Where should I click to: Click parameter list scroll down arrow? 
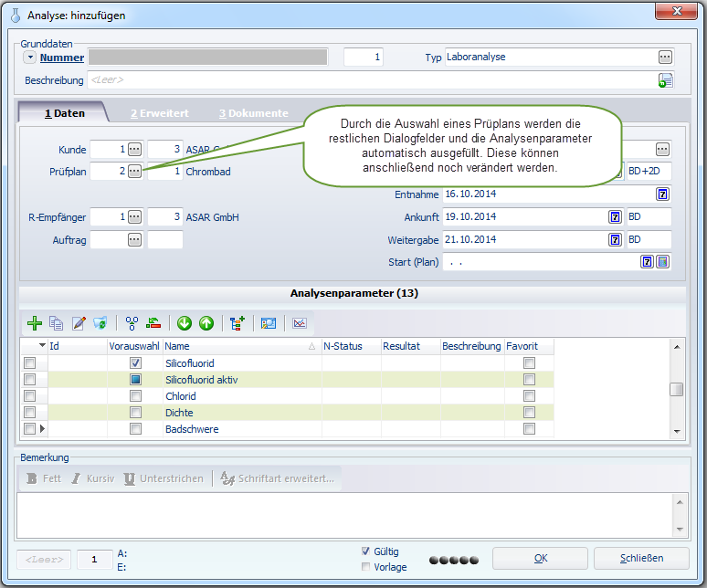pyautogui.click(x=676, y=431)
